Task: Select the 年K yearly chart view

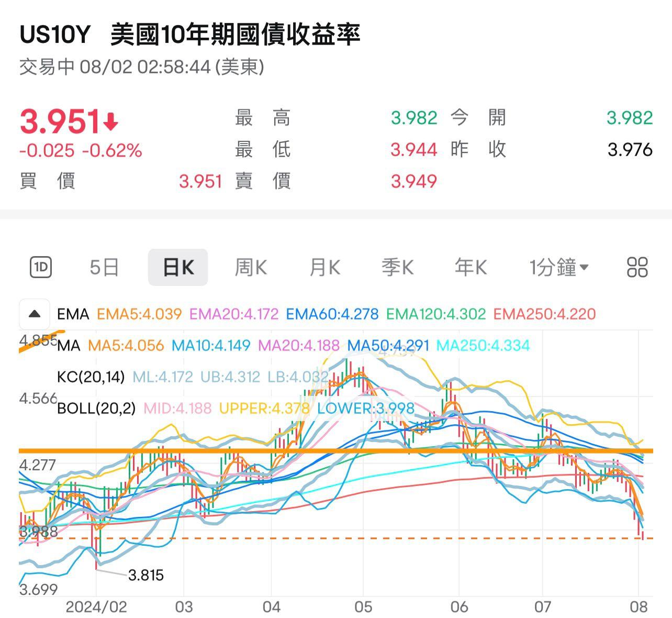Action: point(470,267)
